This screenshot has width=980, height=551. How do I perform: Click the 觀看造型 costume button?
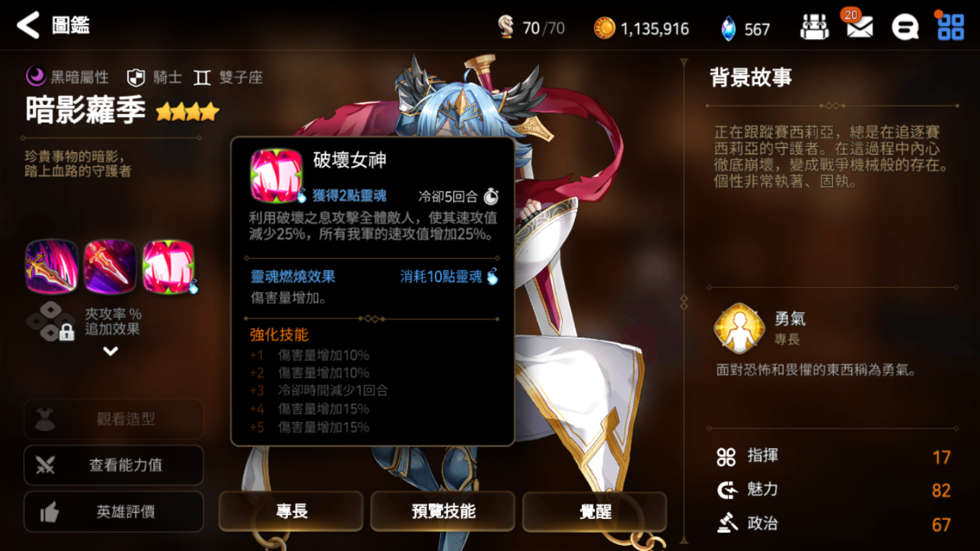point(114,419)
